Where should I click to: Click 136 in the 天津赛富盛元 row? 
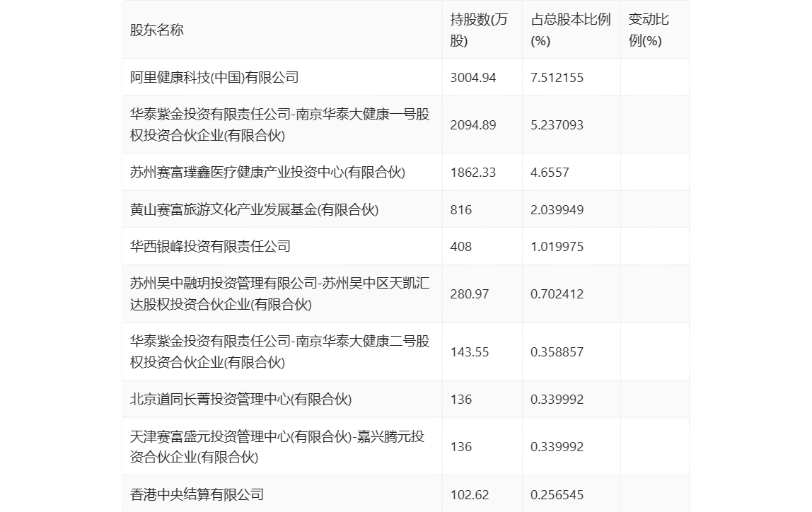(461, 447)
